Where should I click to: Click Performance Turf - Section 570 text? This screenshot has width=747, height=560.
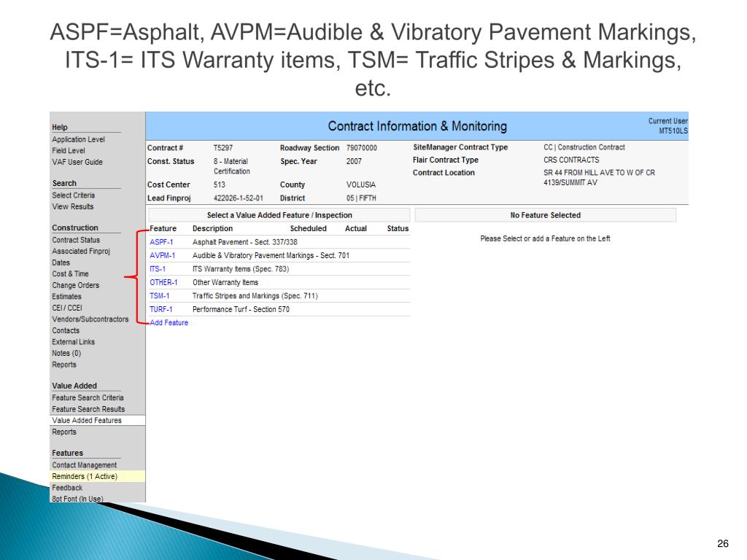[241, 309]
